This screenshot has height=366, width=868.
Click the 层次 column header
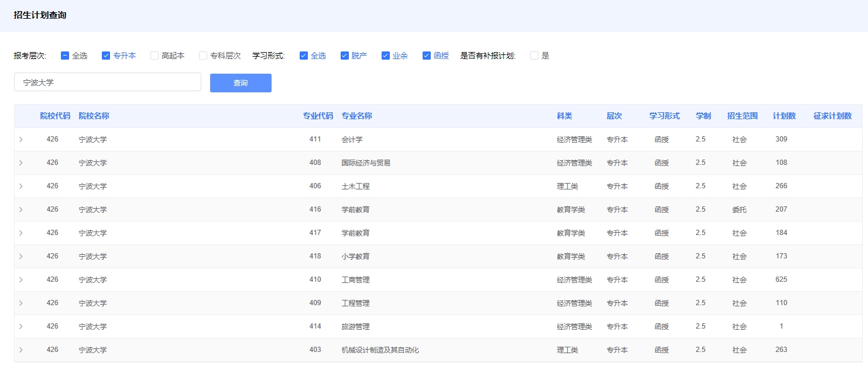[615, 116]
